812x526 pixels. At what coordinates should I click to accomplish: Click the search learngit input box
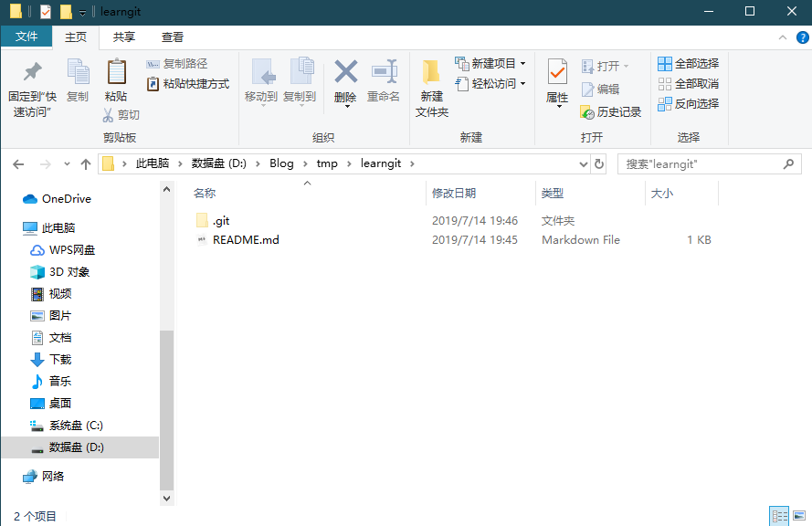point(699,164)
